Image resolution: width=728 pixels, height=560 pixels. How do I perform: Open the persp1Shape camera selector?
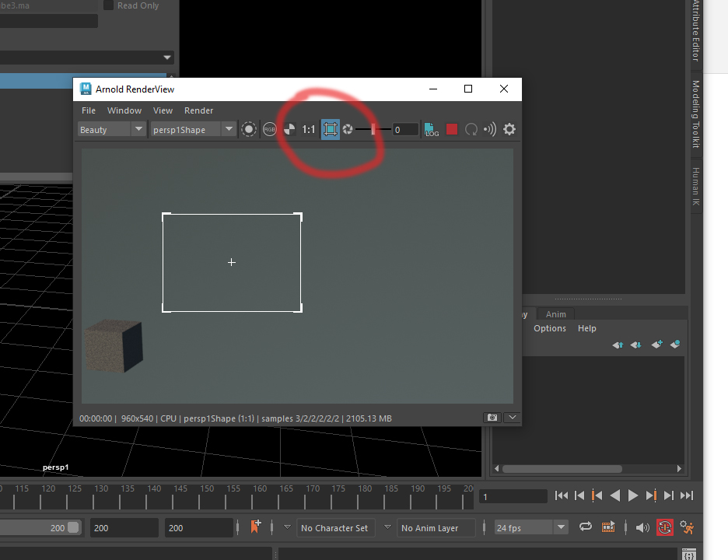click(x=191, y=129)
